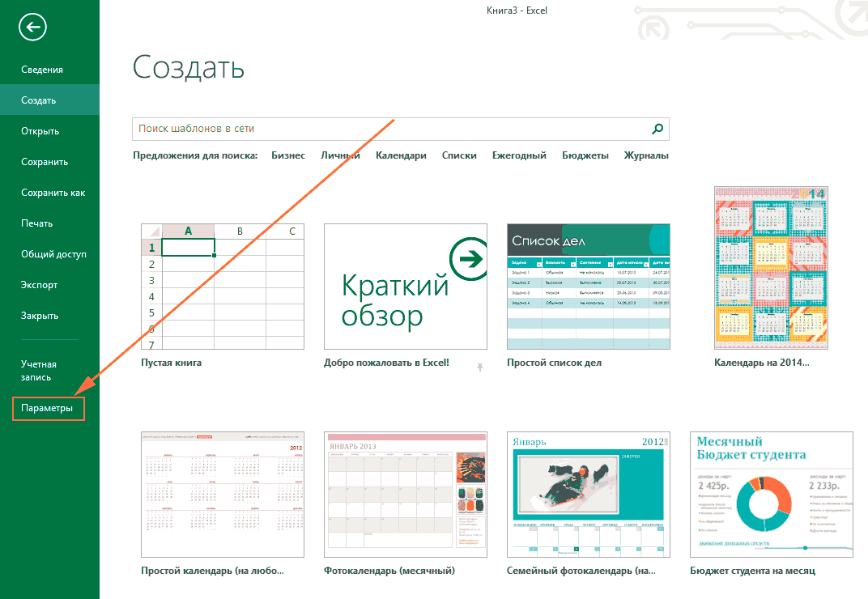Click the Бюджеты suggestion link
Screen dimensions: 868x599
pyautogui.click(x=585, y=155)
